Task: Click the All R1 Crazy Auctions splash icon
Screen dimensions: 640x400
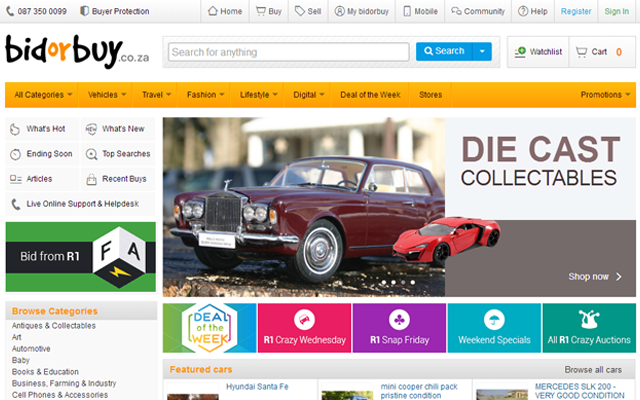Action: (589, 319)
